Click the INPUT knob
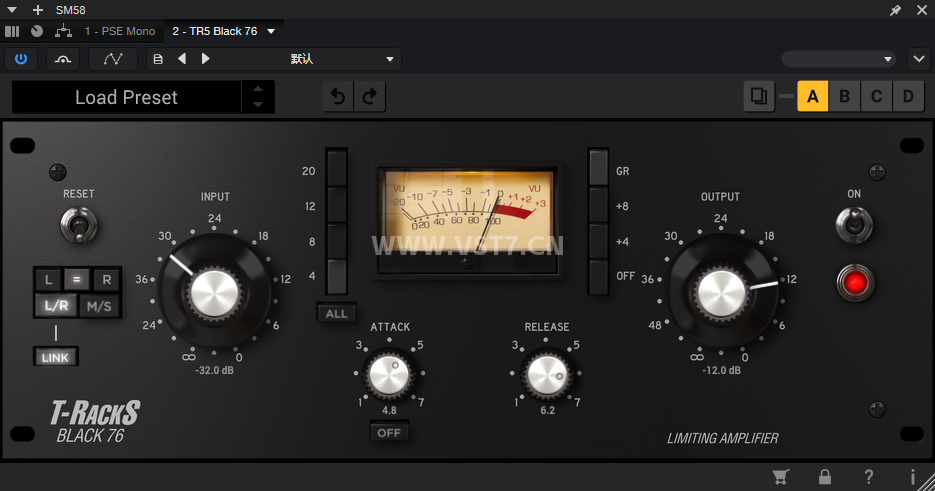 pos(214,292)
